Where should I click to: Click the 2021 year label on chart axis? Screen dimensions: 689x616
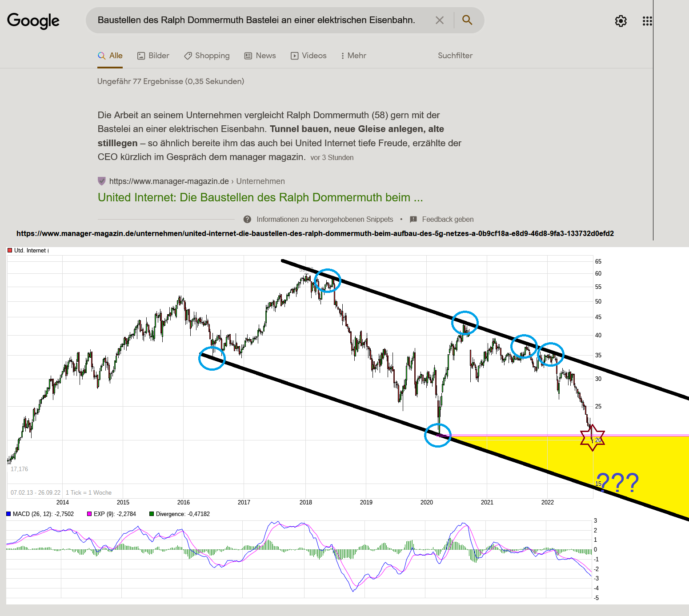487,502
